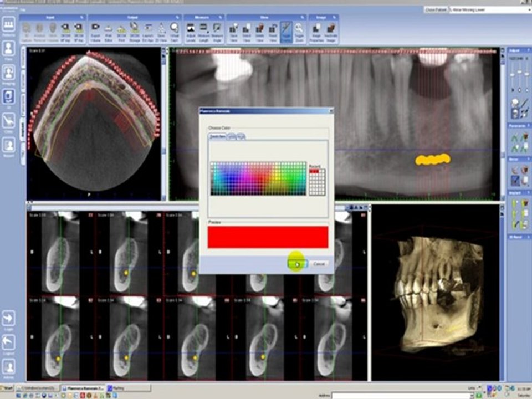Viewport: 532px width, 399px height.
Task: Open Image Properties from the Image group
Action: pyautogui.click(x=316, y=33)
